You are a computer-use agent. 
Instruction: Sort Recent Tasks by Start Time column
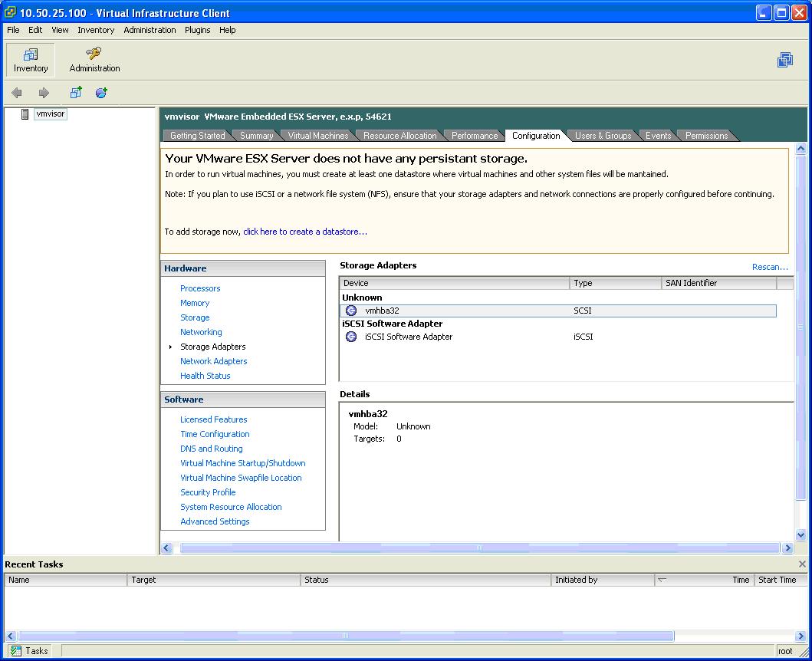click(x=780, y=580)
